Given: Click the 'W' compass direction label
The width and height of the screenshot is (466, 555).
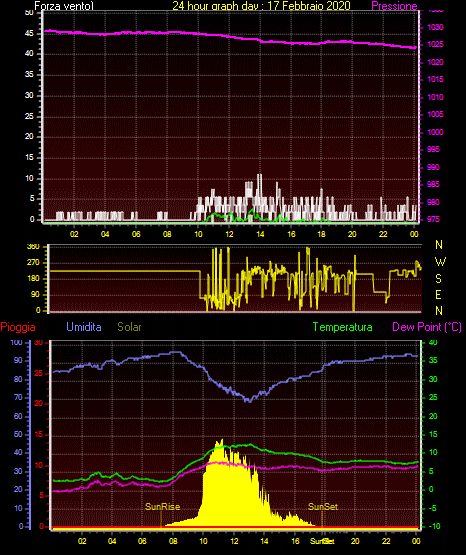Looking at the screenshot, I should [440, 262].
